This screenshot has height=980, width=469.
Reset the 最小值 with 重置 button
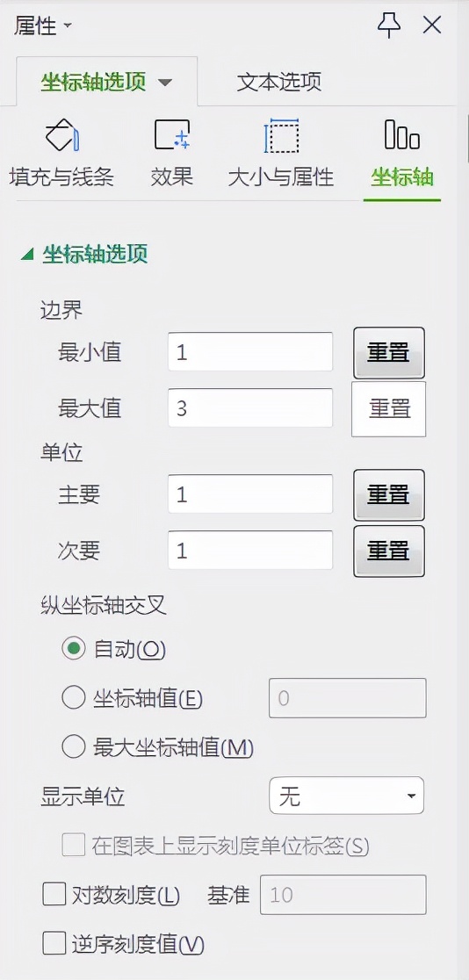tap(389, 353)
